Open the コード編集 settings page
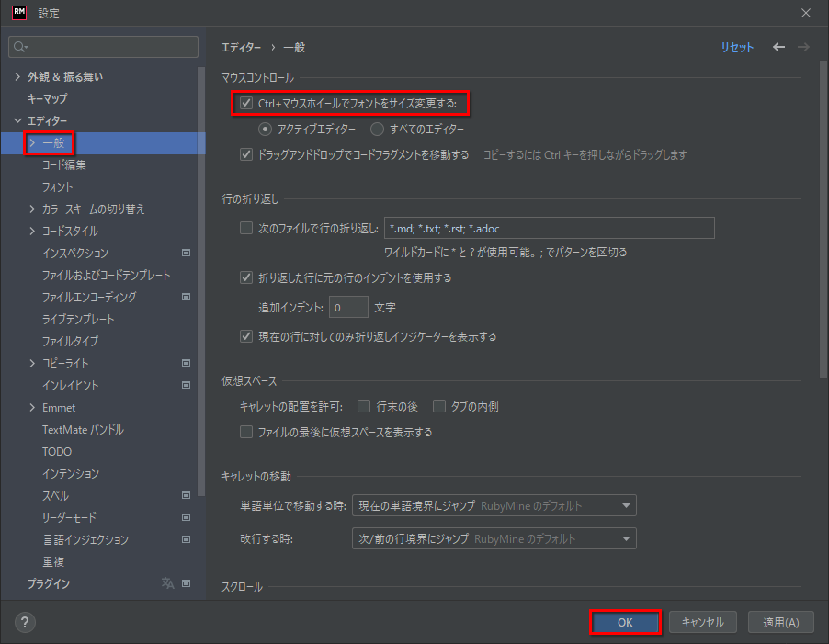Screen dimensions: 829x644 pos(64,164)
